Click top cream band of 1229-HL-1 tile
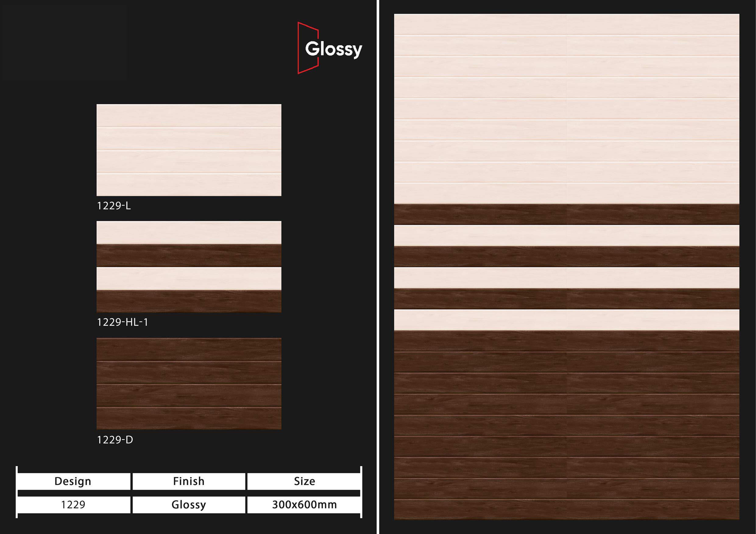Screen dimensions: 756x534 (x=189, y=232)
